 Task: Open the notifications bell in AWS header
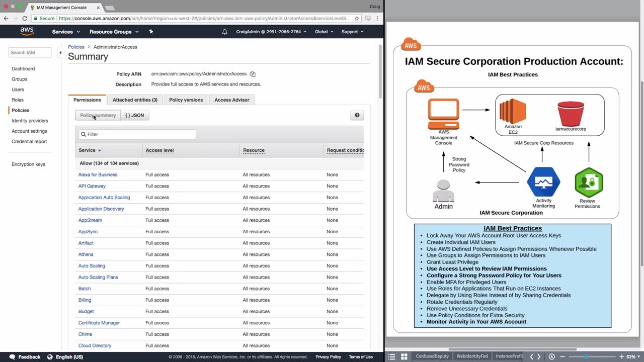[224, 32]
